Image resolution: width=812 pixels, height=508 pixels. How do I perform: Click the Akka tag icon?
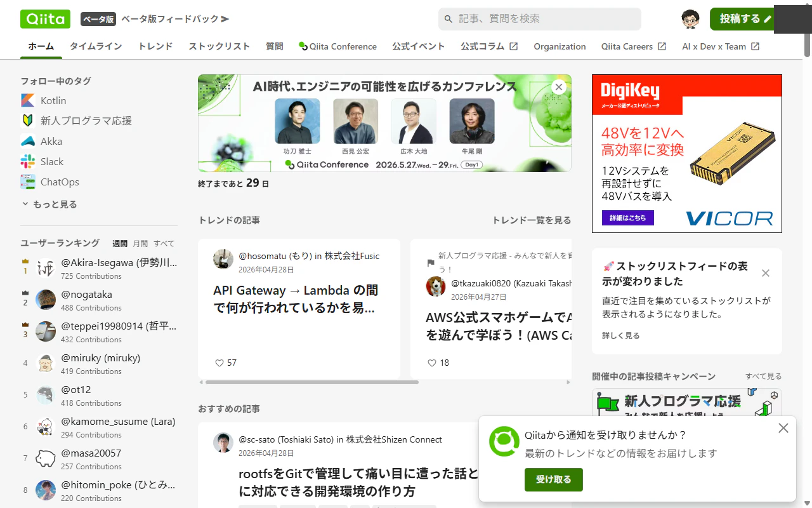click(28, 141)
